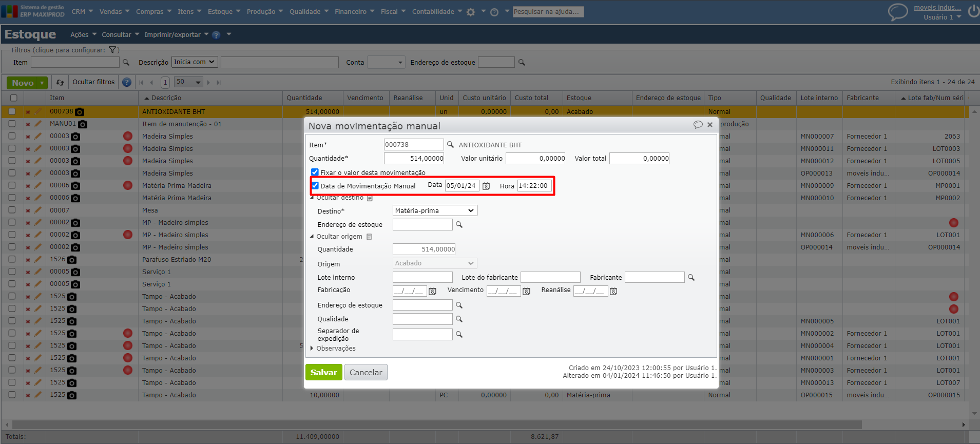Open the Consultar menu
Image resolution: width=980 pixels, height=444 pixels.
[120, 34]
